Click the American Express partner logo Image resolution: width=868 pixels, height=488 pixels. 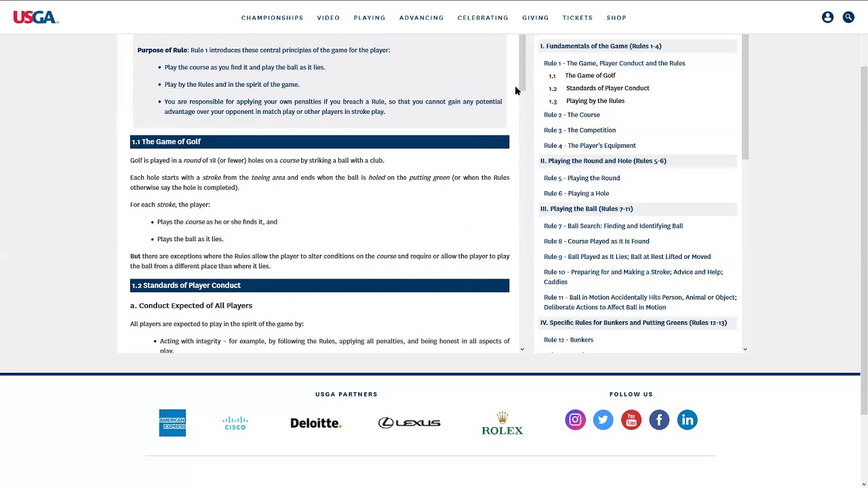(172, 423)
